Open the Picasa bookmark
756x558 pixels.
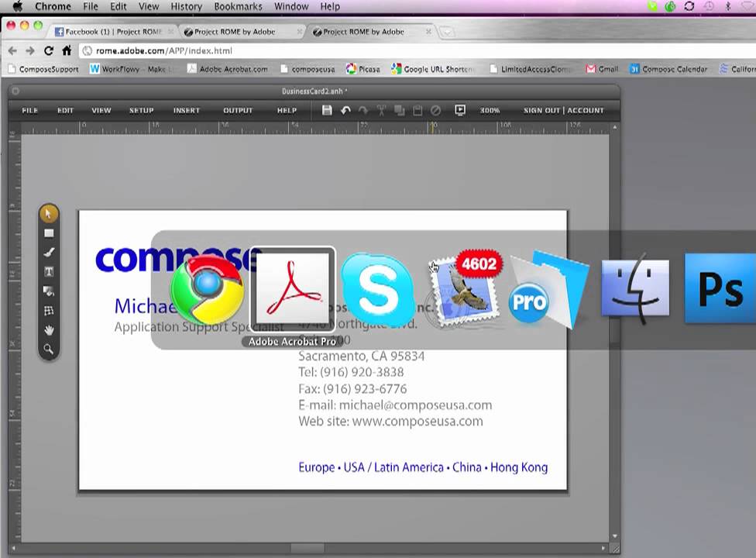(x=363, y=69)
